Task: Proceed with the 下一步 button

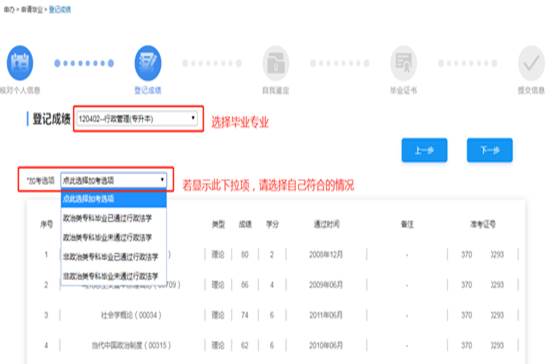Action: (x=490, y=150)
